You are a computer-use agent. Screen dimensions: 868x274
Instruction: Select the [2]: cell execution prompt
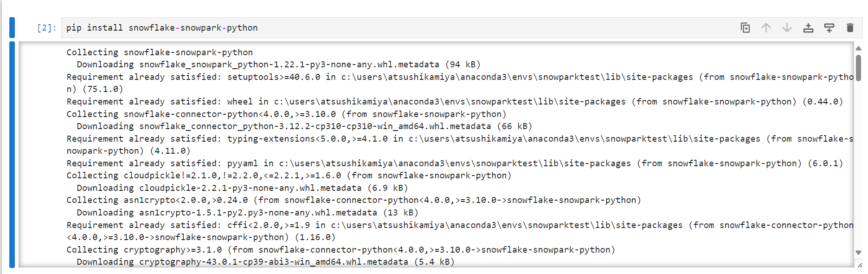pyautogui.click(x=46, y=28)
